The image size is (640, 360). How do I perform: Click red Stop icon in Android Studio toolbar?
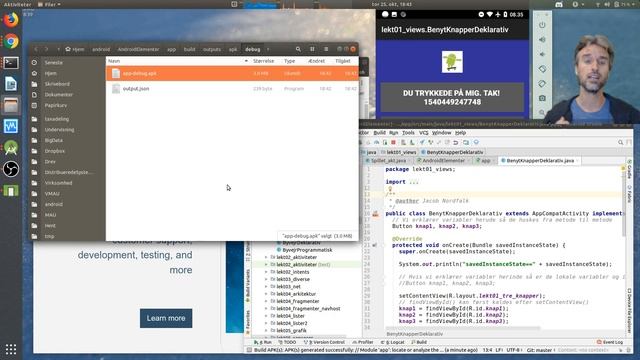[393, 142]
